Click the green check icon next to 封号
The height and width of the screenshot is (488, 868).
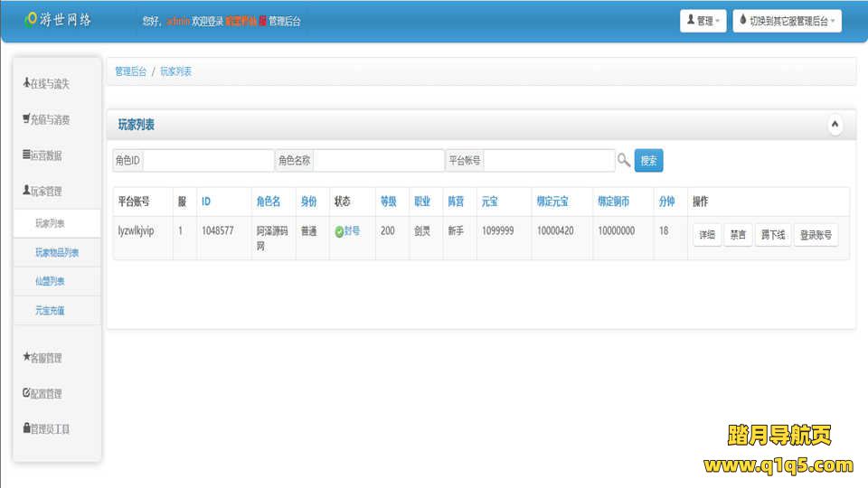[x=339, y=231]
